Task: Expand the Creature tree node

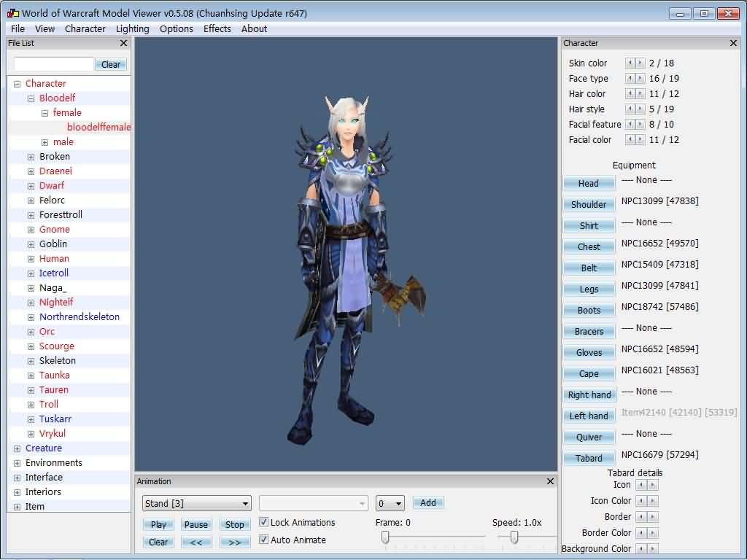Action: pyautogui.click(x=18, y=448)
